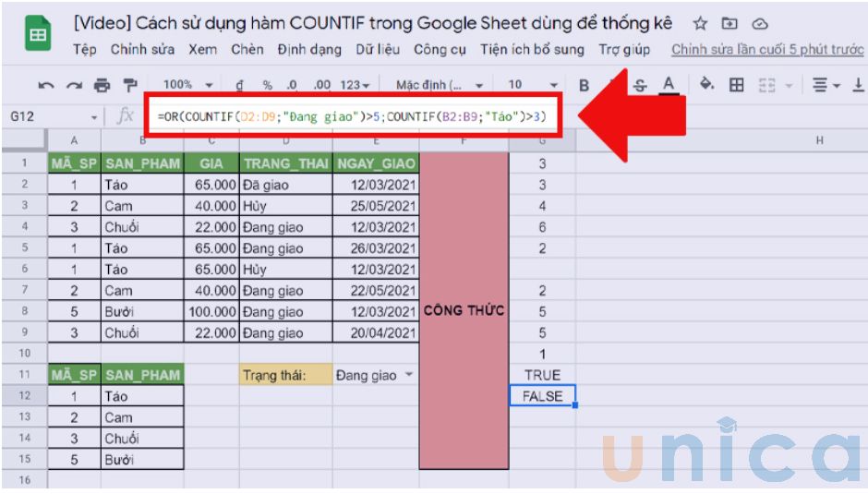Screen dimensions: 868x494
Task: Activate the paint format tool
Action: [x=130, y=85]
